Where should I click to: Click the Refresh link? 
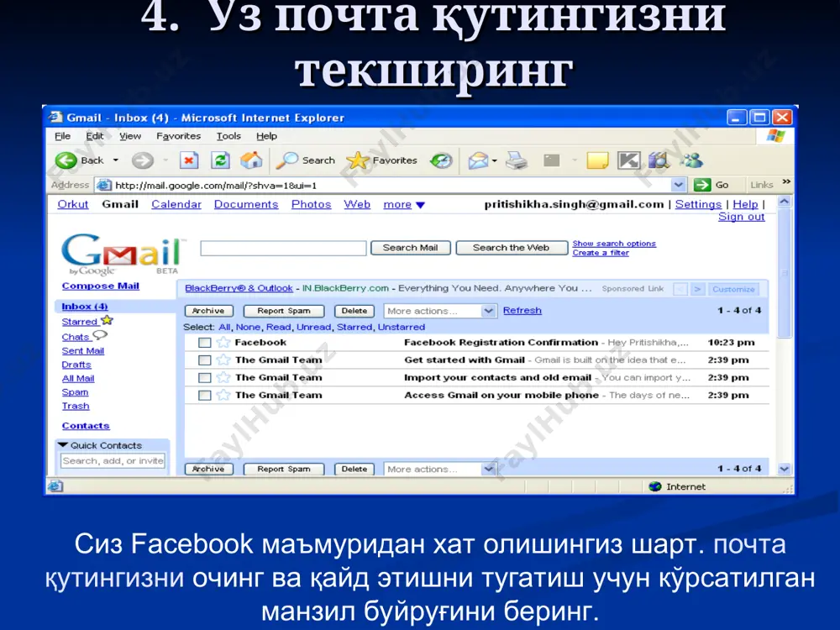point(522,311)
